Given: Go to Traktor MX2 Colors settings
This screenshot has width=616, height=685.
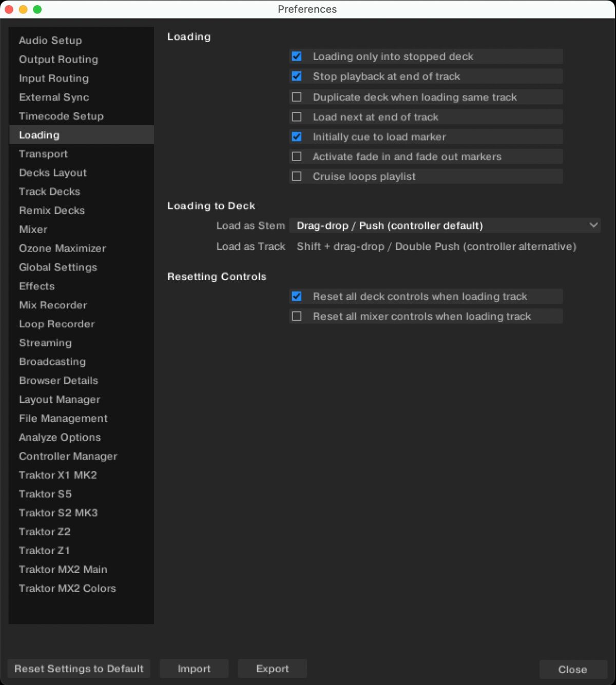Looking at the screenshot, I should pyautogui.click(x=67, y=589).
